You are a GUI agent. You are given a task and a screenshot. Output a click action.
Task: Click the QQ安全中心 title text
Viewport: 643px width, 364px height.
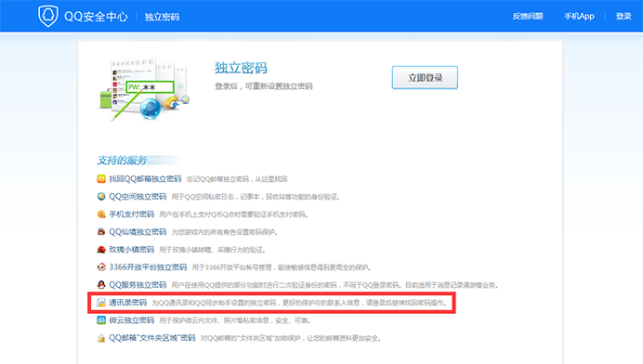click(x=96, y=17)
